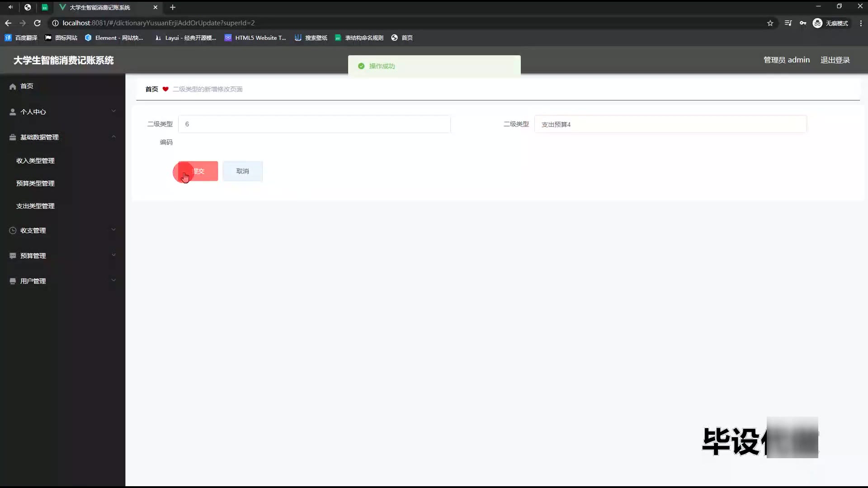Open the browser three-dot menu
868x488 pixels.
click(x=861, y=23)
